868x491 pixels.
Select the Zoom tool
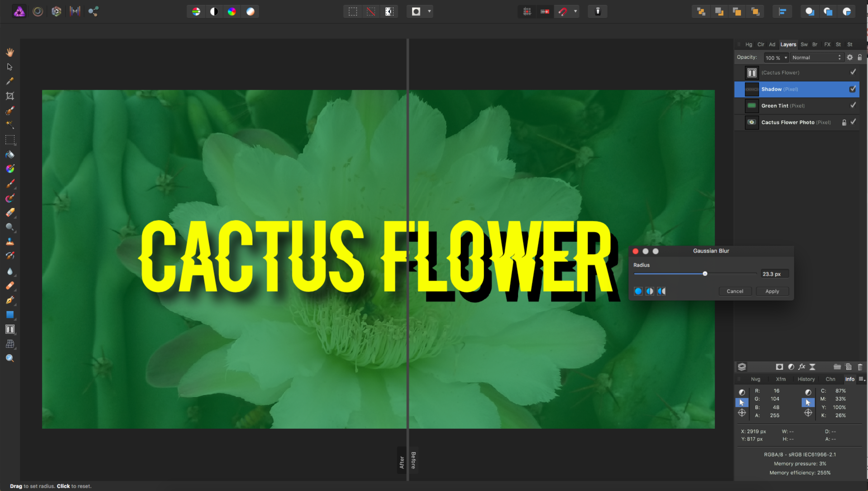pyautogui.click(x=10, y=358)
